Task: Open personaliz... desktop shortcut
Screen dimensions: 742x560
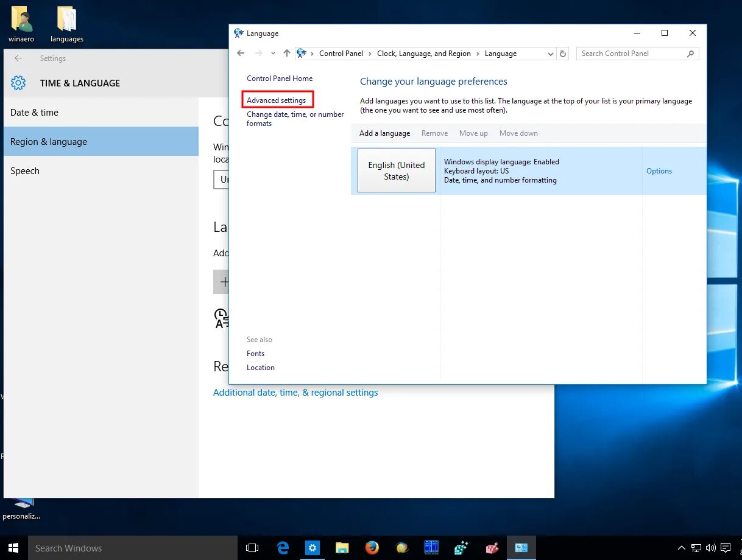Action: coord(21,509)
